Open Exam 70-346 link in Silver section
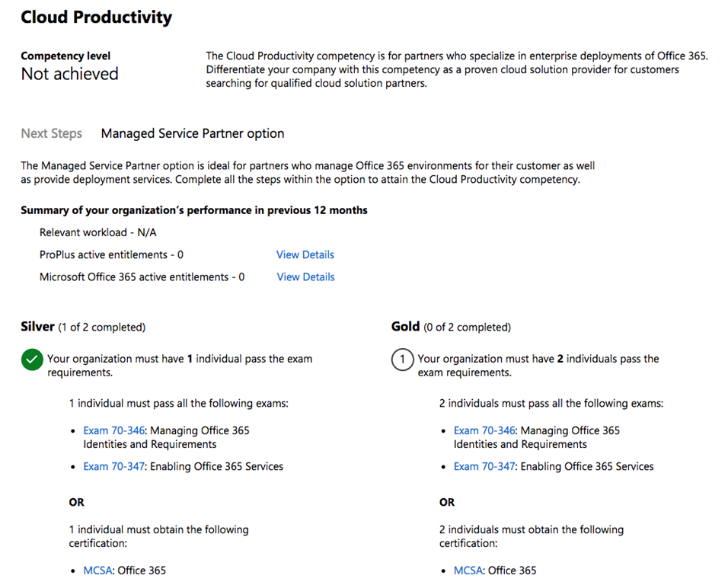The image size is (728, 585). [x=113, y=430]
